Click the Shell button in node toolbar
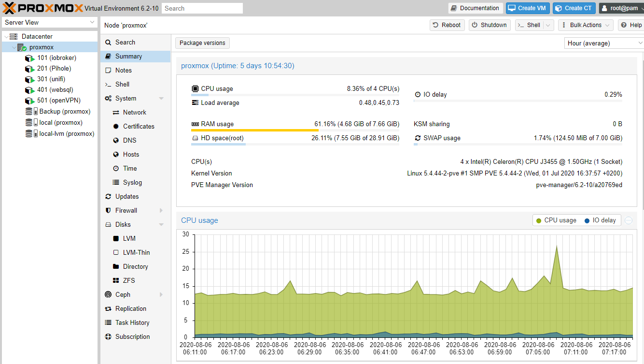Viewport: 644px width, 364px height. pyautogui.click(x=529, y=25)
